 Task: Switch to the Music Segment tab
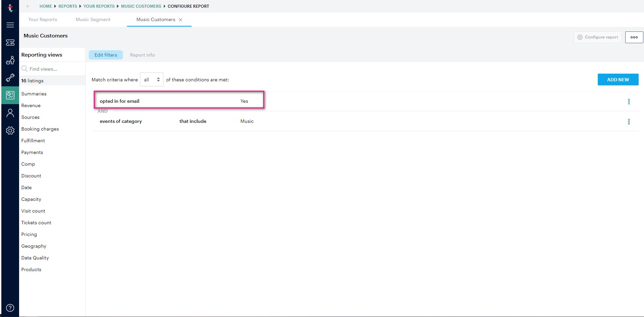(93, 19)
